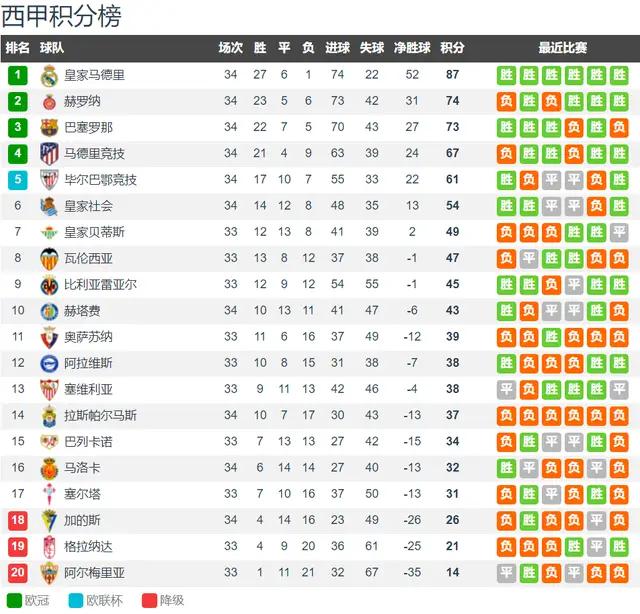Click the Real Madrid club crest
640x614 pixels.
pos(49,76)
